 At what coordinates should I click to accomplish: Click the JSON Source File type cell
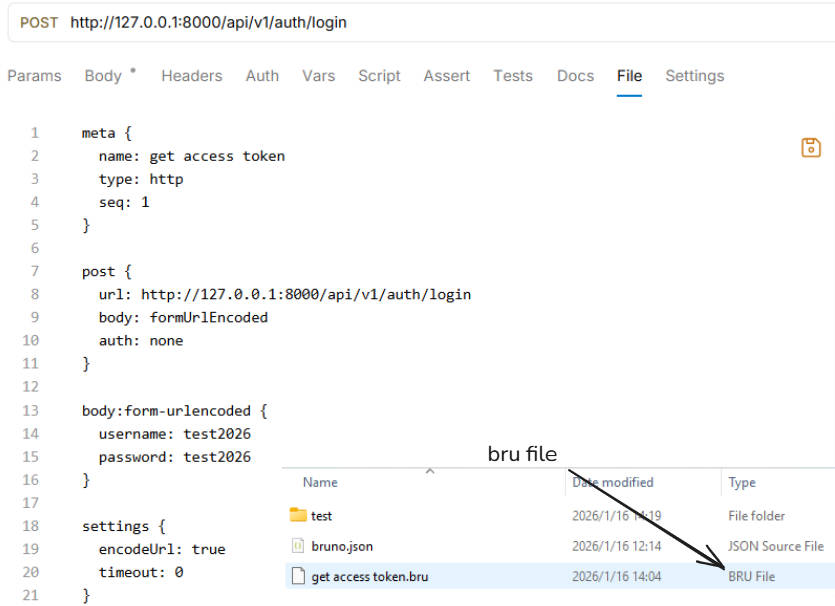(x=776, y=546)
